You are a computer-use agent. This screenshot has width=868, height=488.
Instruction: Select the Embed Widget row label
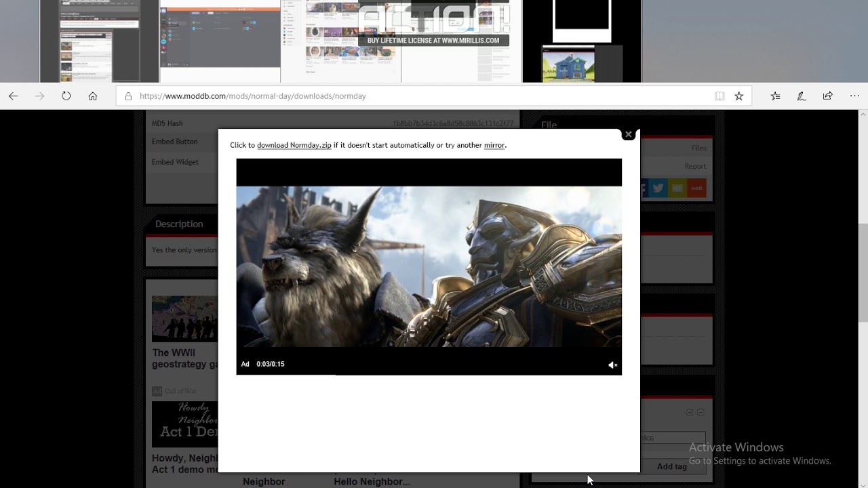[175, 162]
